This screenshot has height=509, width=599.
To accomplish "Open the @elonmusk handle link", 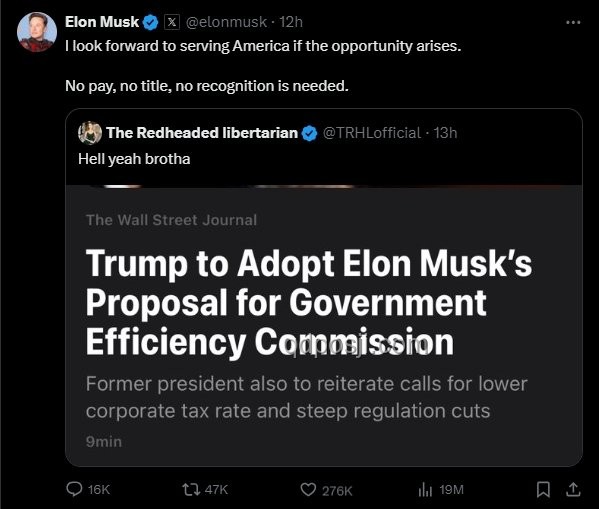I will pyautogui.click(x=227, y=22).
